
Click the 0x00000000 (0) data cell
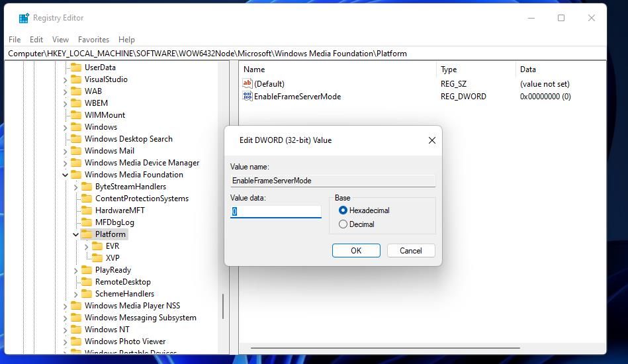545,97
